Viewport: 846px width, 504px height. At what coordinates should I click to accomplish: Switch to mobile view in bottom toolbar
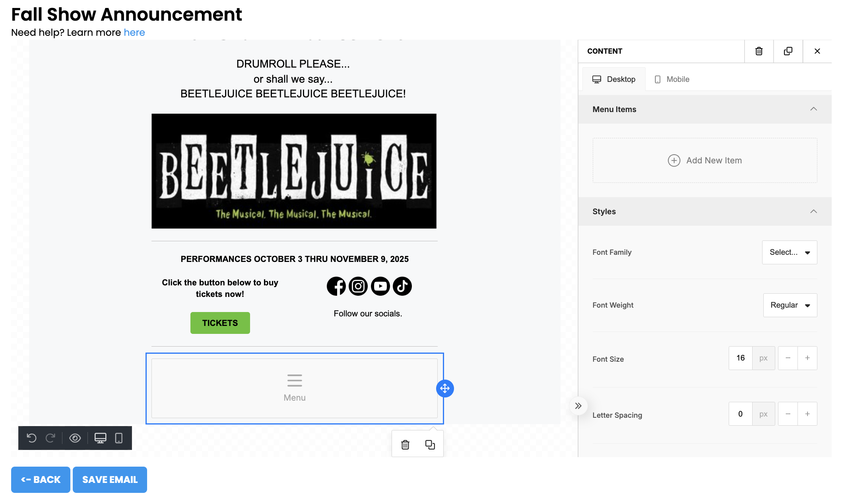coord(118,438)
